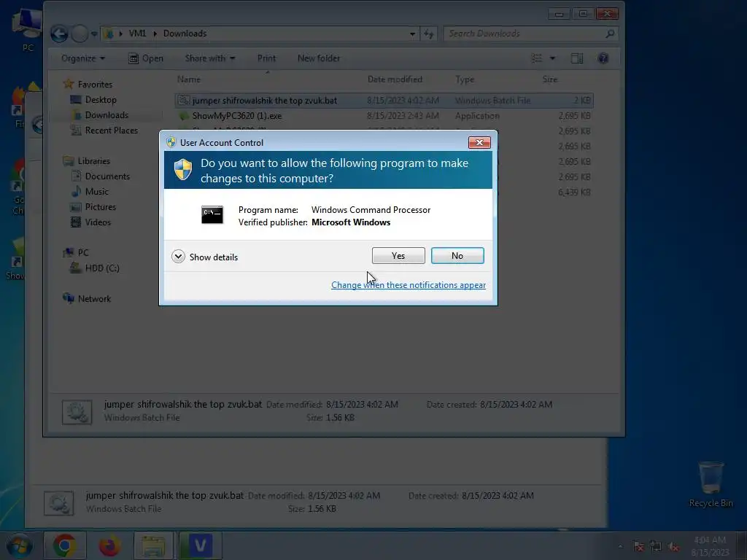Click refresh button next to address bar
This screenshot has width=747, height=560.
429,34
